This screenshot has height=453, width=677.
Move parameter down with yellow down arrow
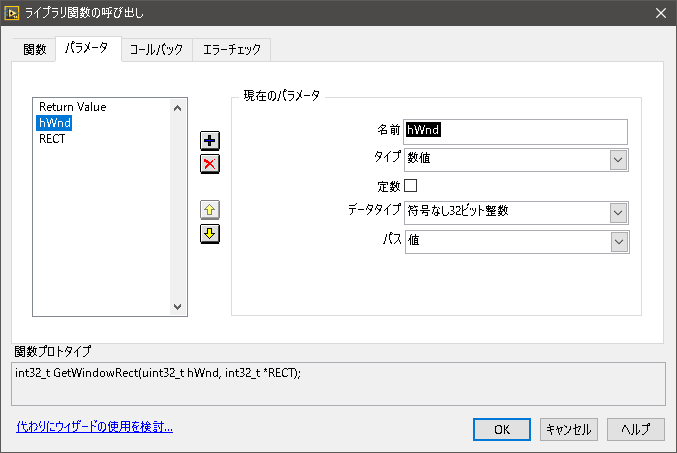point(210,234)
